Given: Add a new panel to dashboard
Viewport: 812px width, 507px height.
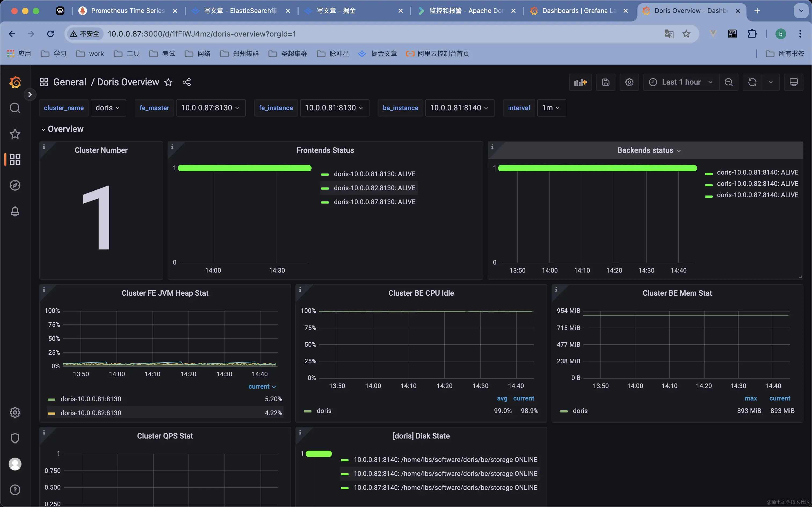Looking at the screenshot, I should [x=580, y=82].
